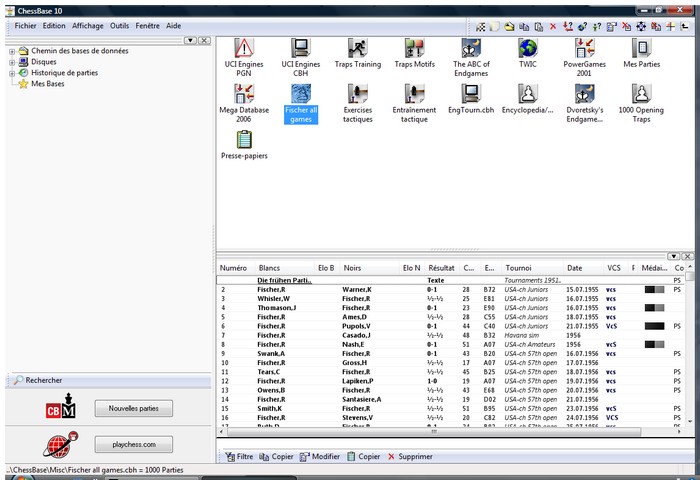Close the folder tree pane
Viewport: 700px width, 480px height.
click(x=204, y=41)
